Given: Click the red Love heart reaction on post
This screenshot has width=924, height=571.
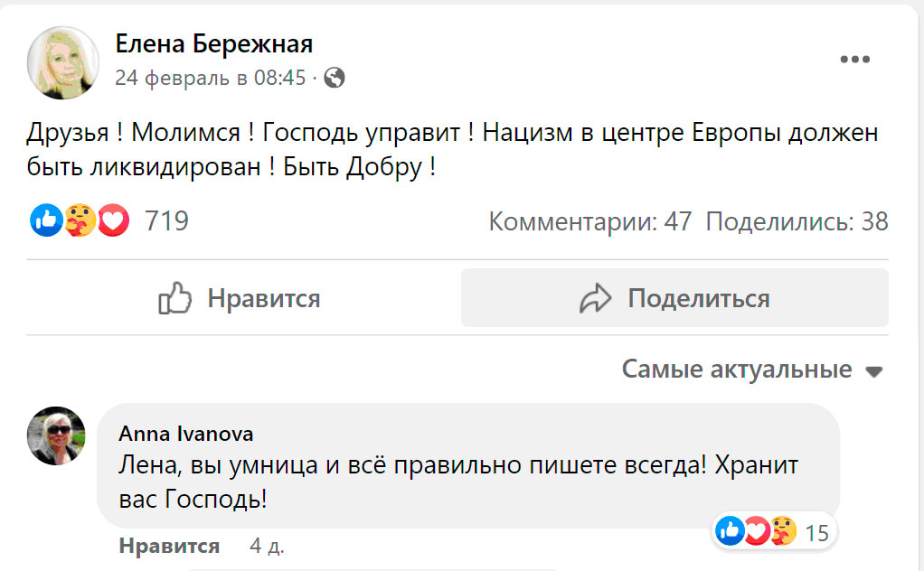Looking at the screenshot, I should [113, 220].
